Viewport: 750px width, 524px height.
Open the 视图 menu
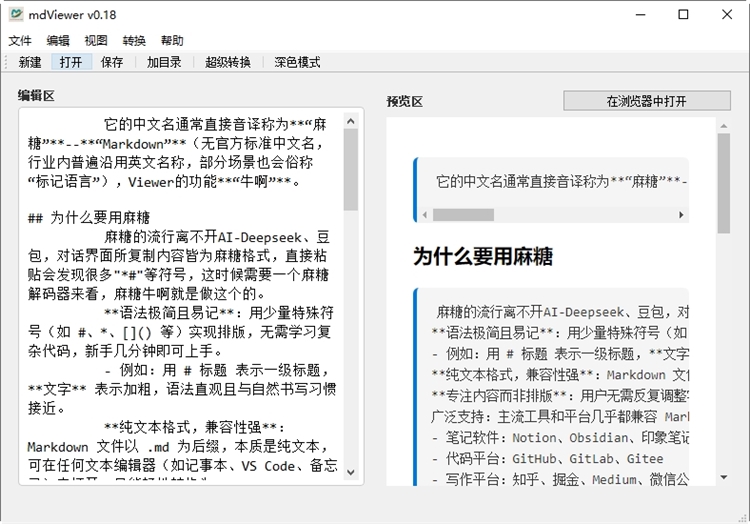tap(96, 41)
